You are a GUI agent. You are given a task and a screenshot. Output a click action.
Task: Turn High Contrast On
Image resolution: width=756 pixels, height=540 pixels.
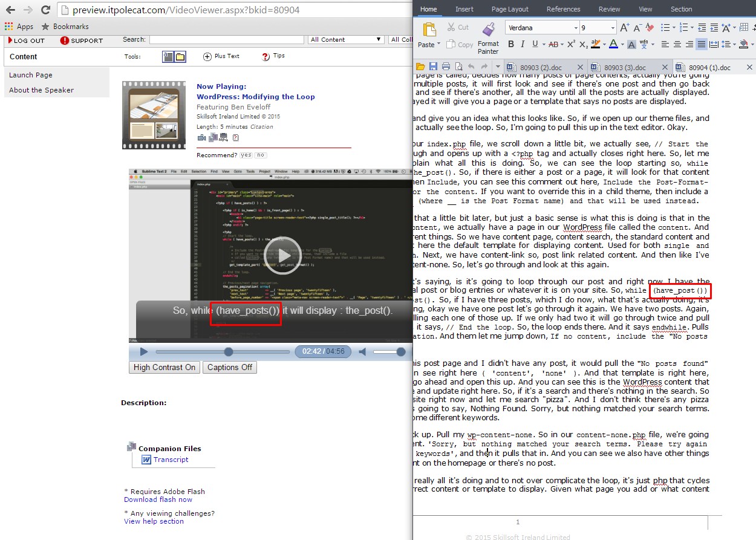(x=165, y=368)
